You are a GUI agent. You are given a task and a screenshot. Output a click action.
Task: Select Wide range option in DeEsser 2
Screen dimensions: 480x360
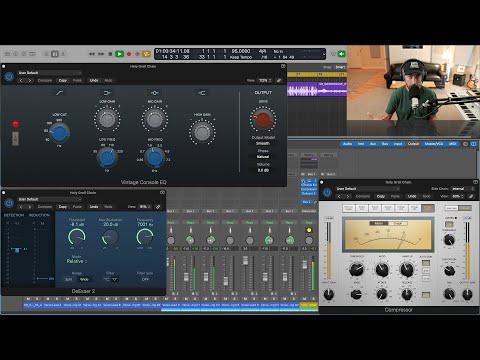coord(84,279)
